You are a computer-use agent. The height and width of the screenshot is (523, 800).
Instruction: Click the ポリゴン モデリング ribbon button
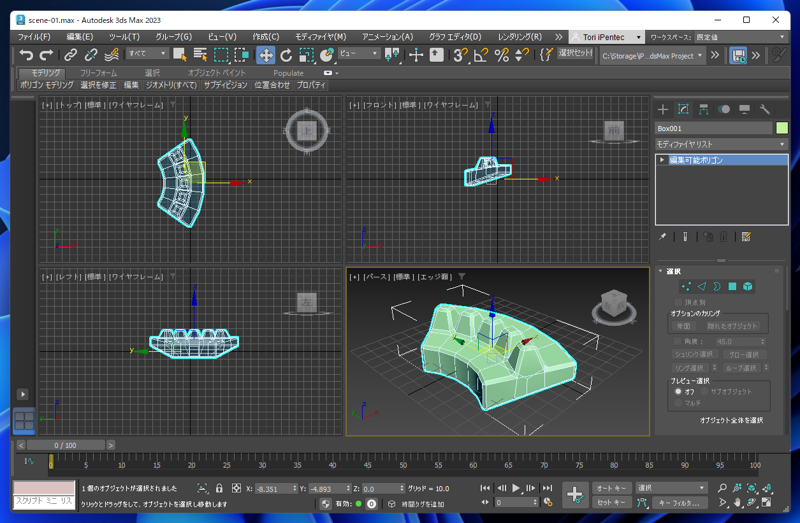tap(47, 85)
